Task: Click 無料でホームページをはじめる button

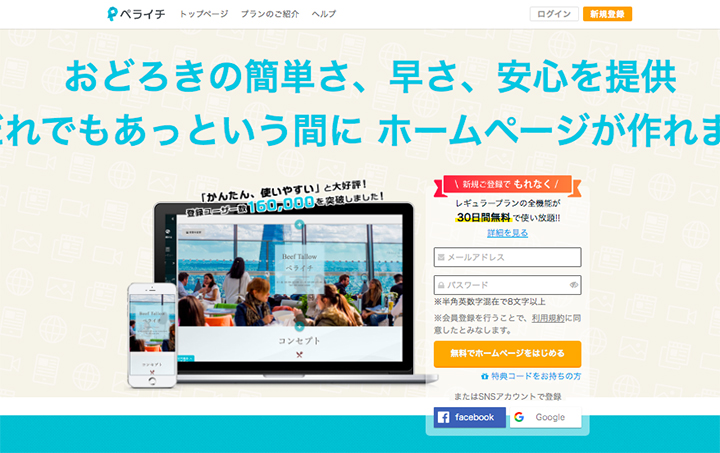Action: (x=507, y=354)
